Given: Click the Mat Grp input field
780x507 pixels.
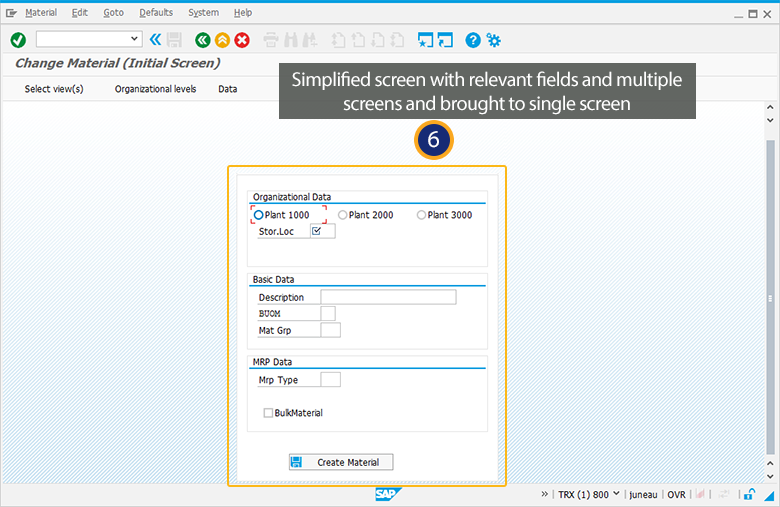Looking at the screenshot, I should click(x=331, y=330).
